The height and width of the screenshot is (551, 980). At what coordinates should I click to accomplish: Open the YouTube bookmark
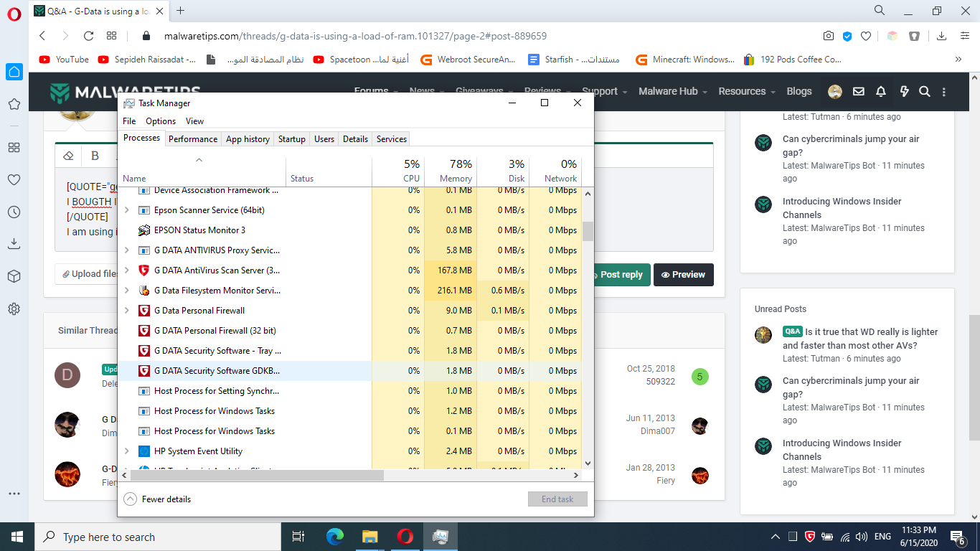click(x=64, y=60)
